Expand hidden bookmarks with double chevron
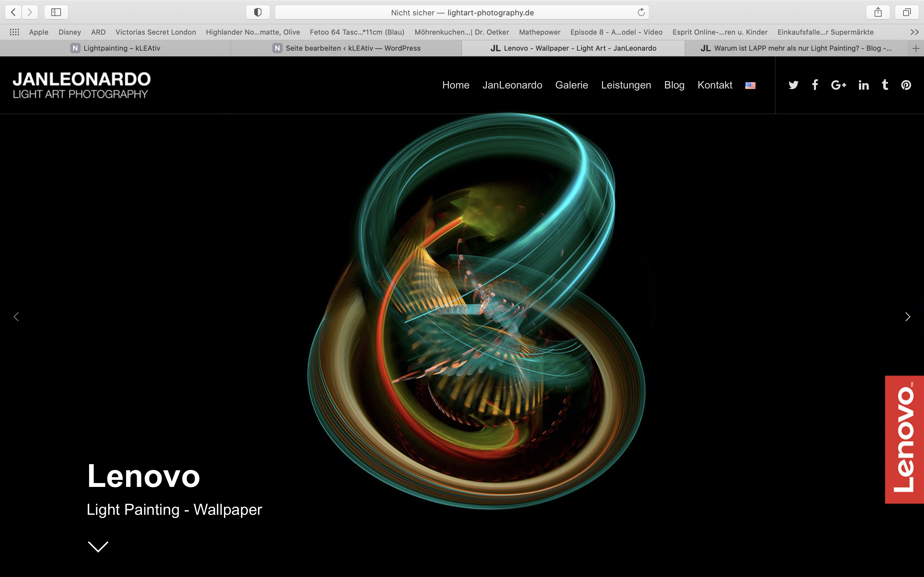Image resolution: width=924 pixels, height=577 pixels. 914,32
